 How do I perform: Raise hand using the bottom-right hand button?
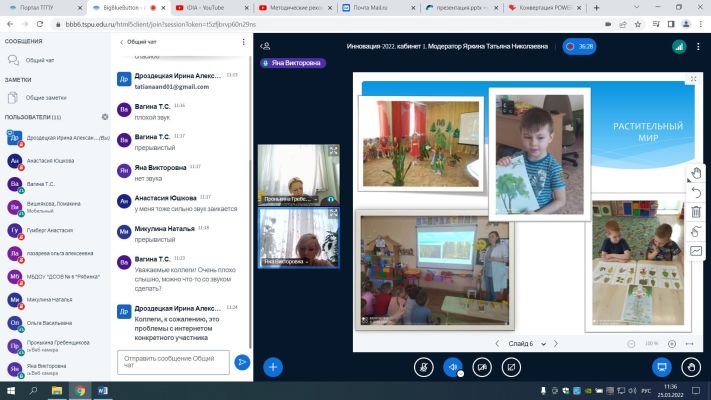(x=691, y=367)
